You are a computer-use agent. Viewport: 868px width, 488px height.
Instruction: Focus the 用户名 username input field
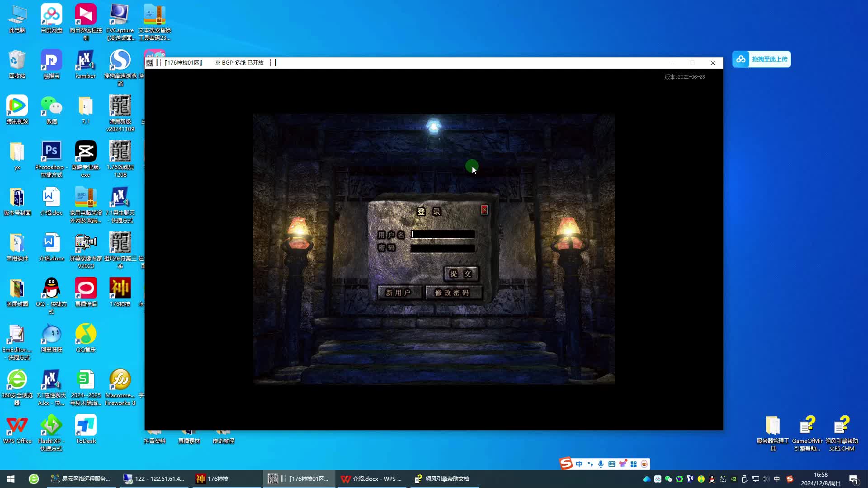(443, 234)
